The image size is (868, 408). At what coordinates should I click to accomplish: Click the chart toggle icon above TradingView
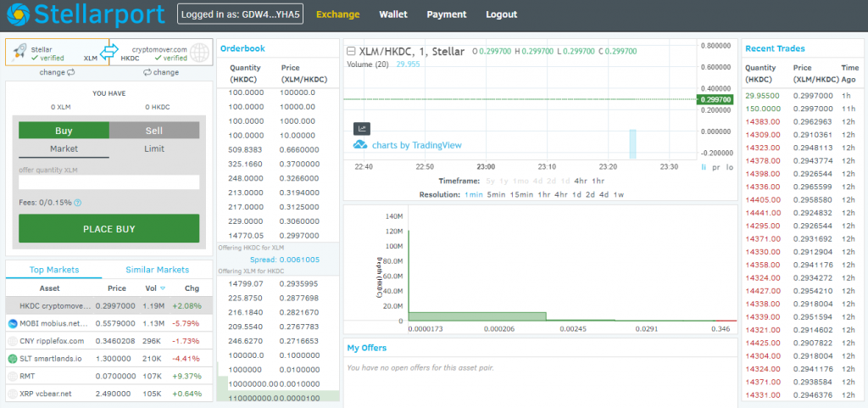[x=362, y=129]
